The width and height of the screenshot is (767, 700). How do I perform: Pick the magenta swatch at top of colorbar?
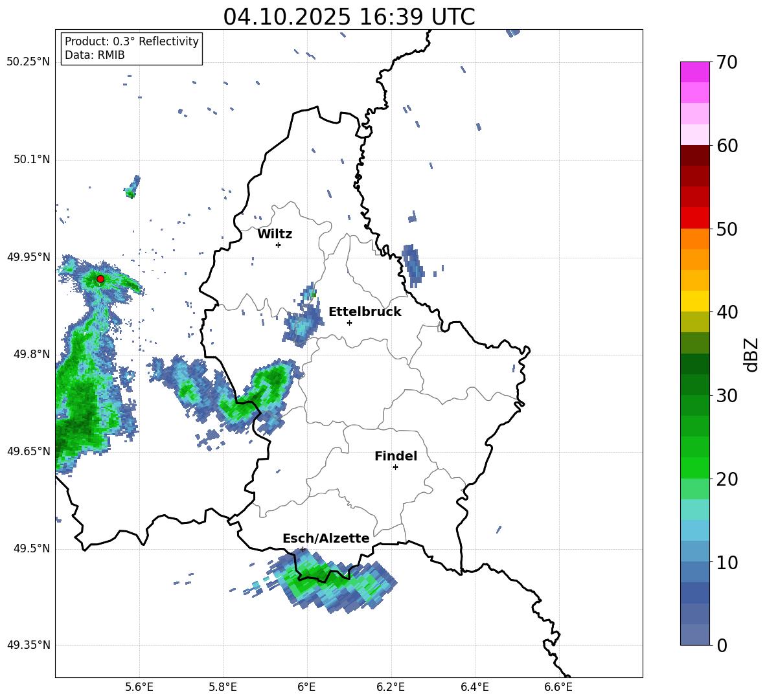[x=694, y=72]
